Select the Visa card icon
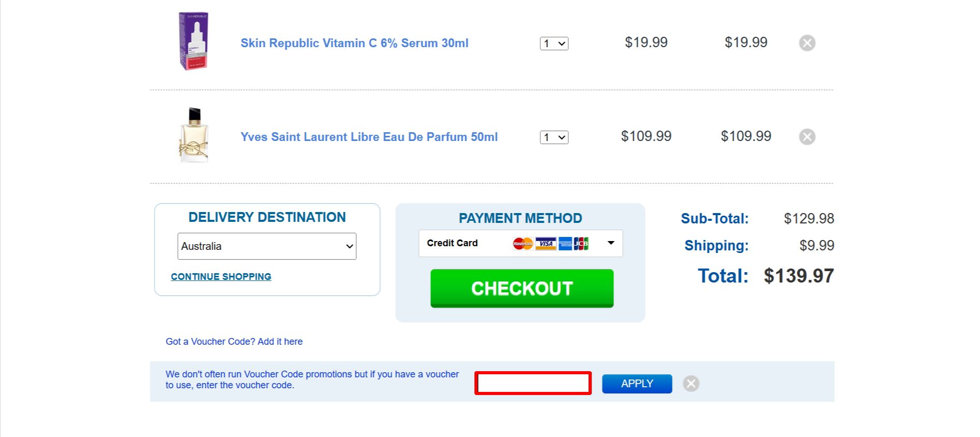980x437 pixels. click(545, 243)
